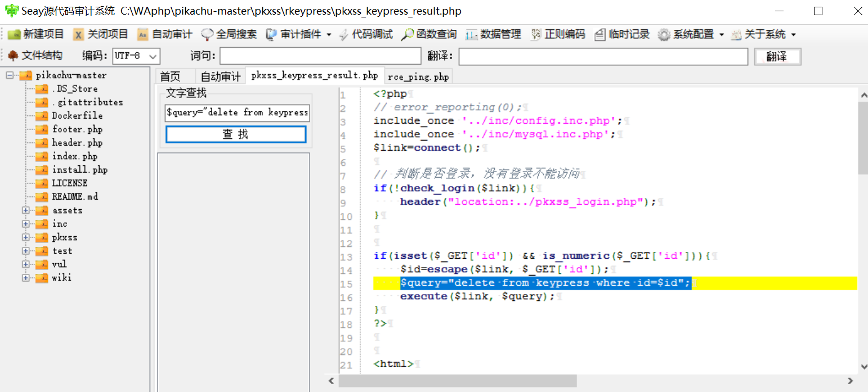
Task: Click the horizontal scroll right arrow
Action: click(x=852, y=381)
